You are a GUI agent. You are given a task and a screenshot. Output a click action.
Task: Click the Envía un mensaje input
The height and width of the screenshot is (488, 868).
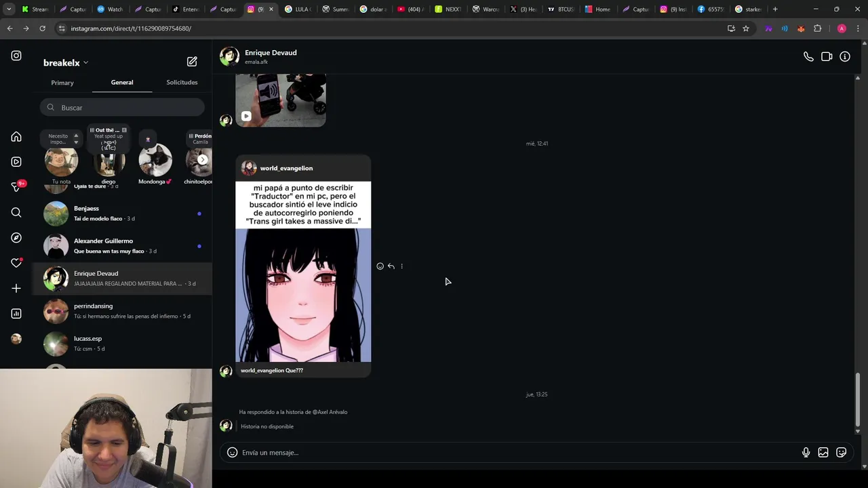(x=519, y=453)
